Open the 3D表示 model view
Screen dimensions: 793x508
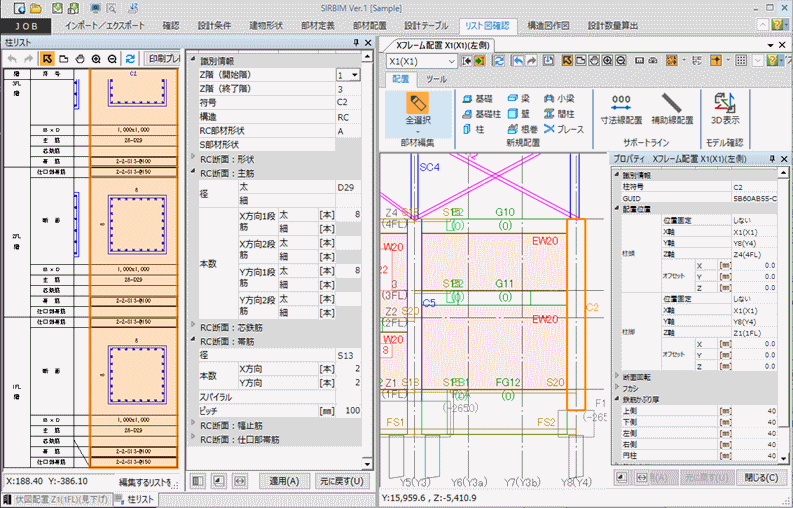point(725,107)
